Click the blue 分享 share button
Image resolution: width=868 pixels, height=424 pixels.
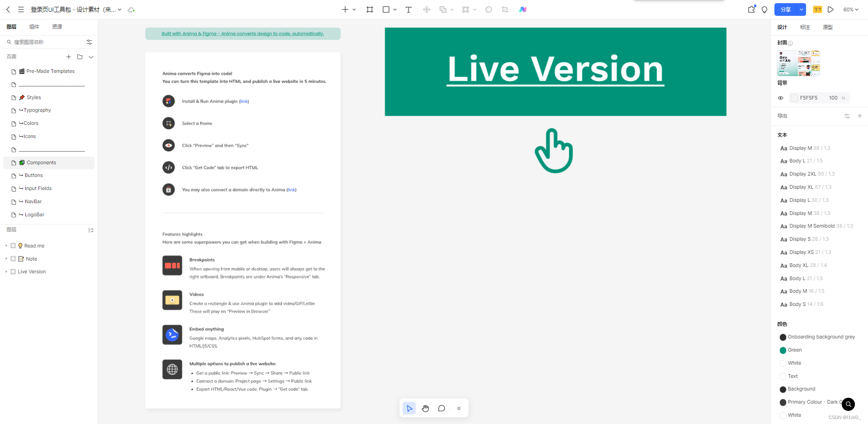point(786,10)
